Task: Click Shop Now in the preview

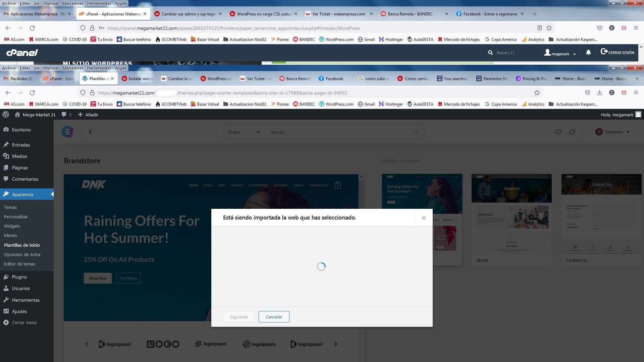Action: pyautogui.click(x=98, y=278)
